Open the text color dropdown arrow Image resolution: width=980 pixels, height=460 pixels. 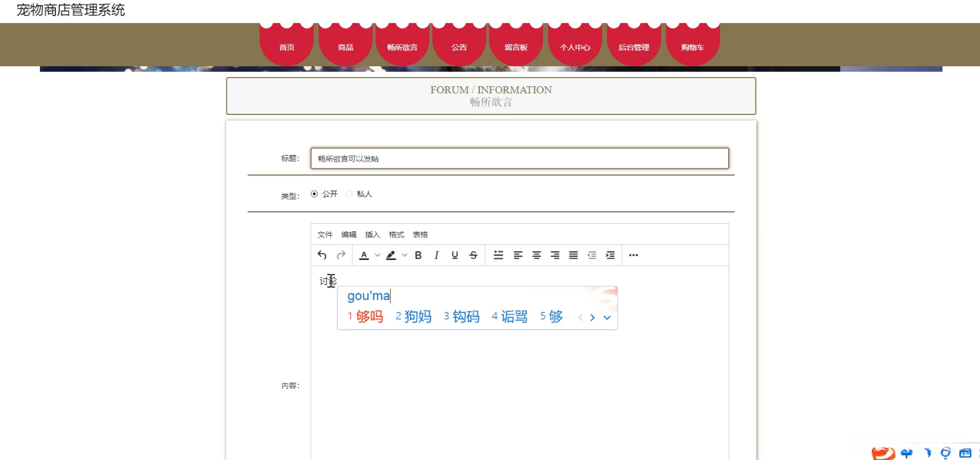click(377, 255)
